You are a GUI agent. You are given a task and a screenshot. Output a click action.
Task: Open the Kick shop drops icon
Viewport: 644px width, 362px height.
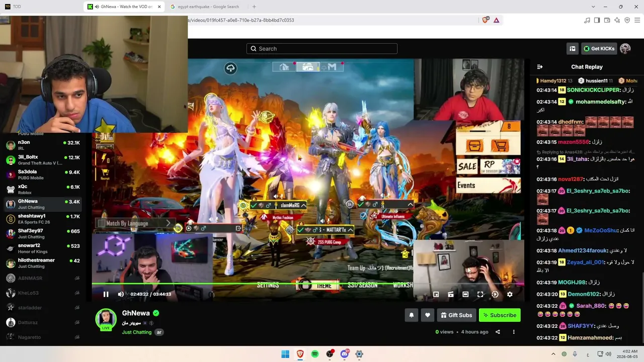point(573,48)
